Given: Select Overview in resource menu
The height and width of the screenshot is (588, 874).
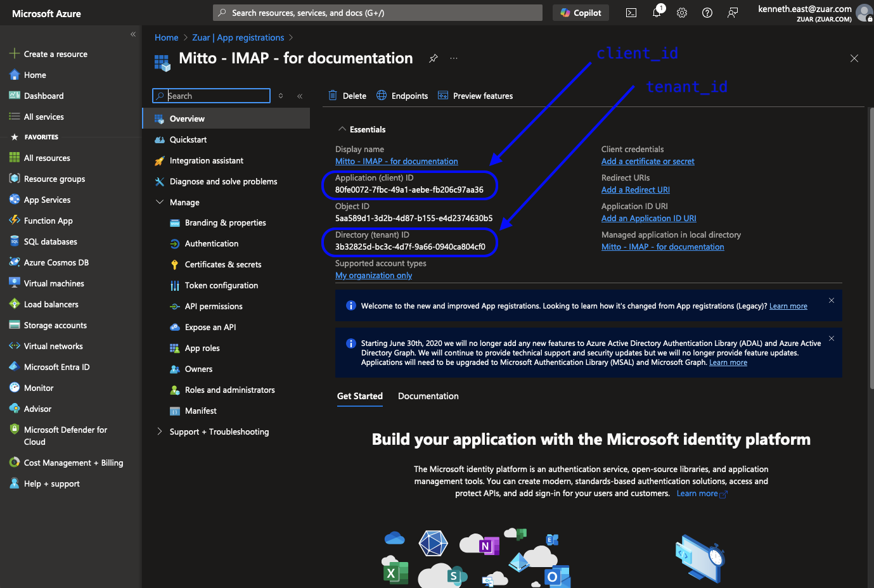Looking at the screenshot, I should coord(226,118).
